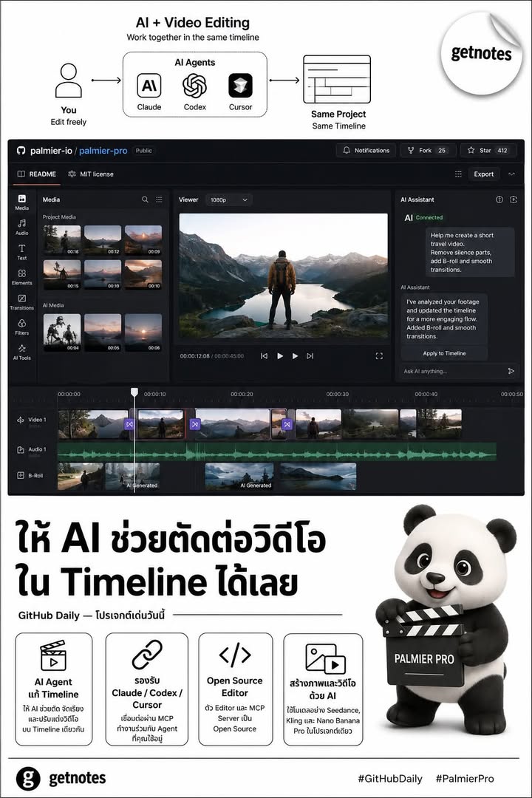Jump to the end with skip-forward control
This screenshot has width=532, height=798.
point(310,355)
